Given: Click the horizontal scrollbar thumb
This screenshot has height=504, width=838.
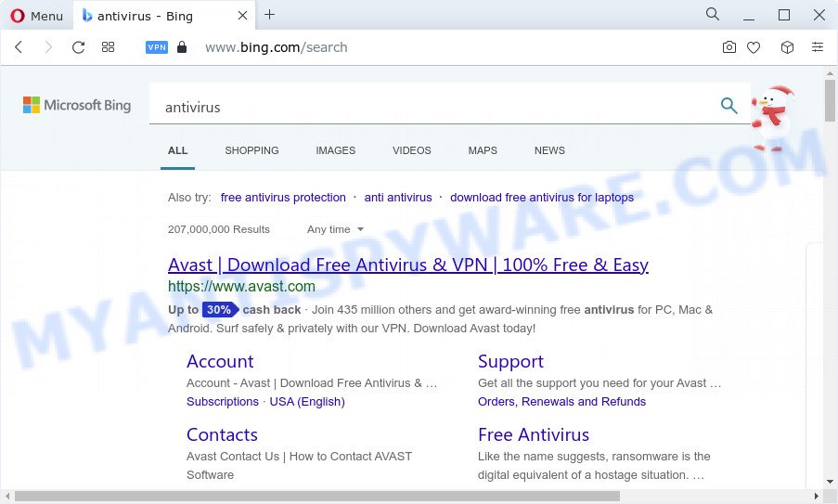Looking at the screenshot, I should click(x=318, y=496).
